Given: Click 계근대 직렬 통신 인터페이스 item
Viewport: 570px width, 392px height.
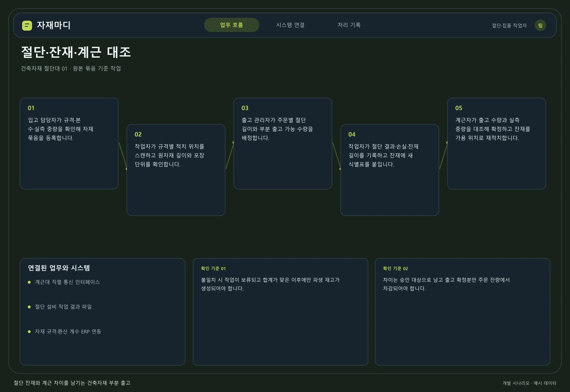Looking at the screenshot, I should pos(67,282).
